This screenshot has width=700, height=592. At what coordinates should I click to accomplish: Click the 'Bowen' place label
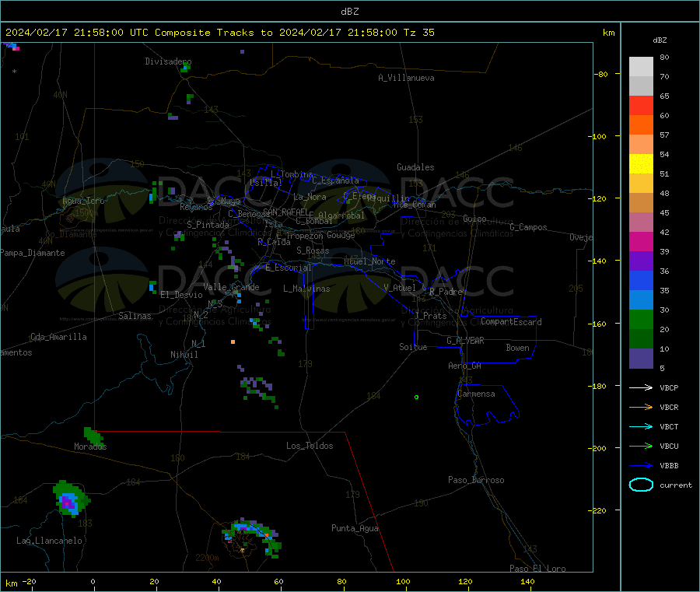coord(517,348)
